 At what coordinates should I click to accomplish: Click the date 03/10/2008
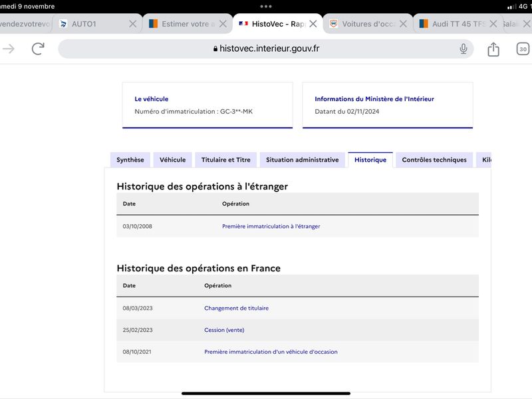click(138, 226)
